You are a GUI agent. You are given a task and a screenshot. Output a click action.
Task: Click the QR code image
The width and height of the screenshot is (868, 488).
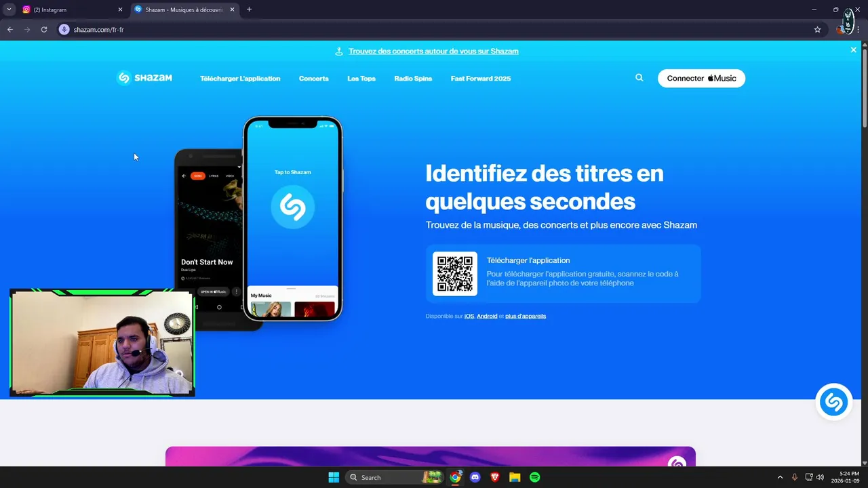[455, 274]
